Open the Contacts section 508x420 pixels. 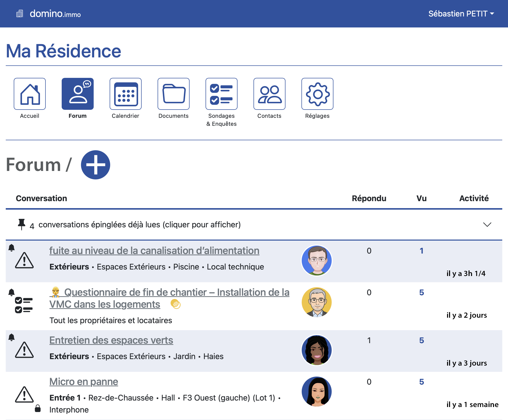tap(269, 94)
